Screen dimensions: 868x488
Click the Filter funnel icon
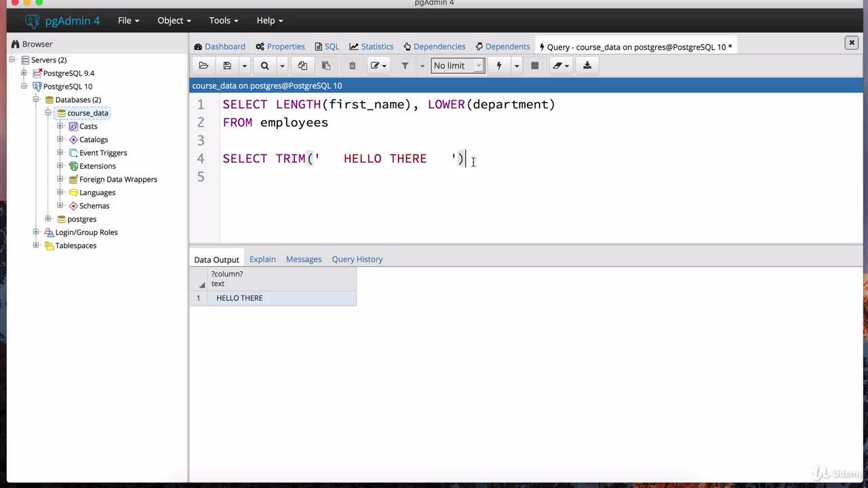405,66
